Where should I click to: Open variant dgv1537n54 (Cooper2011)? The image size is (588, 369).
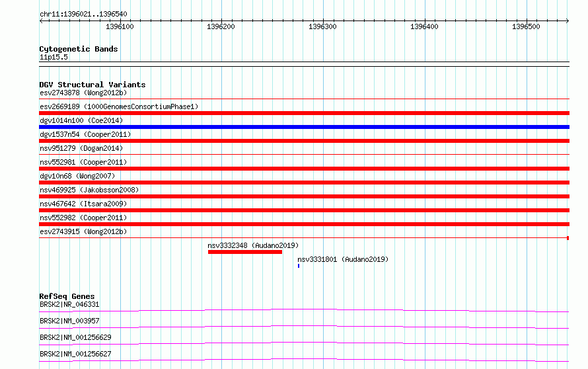85,134
